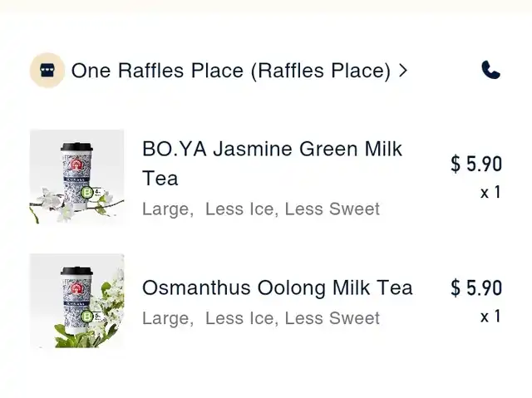Image resolution: width=532 pixels, height=398 pixels.
Task: Click the red logo on the Jasmine tea cup
Action: (76, 165)
